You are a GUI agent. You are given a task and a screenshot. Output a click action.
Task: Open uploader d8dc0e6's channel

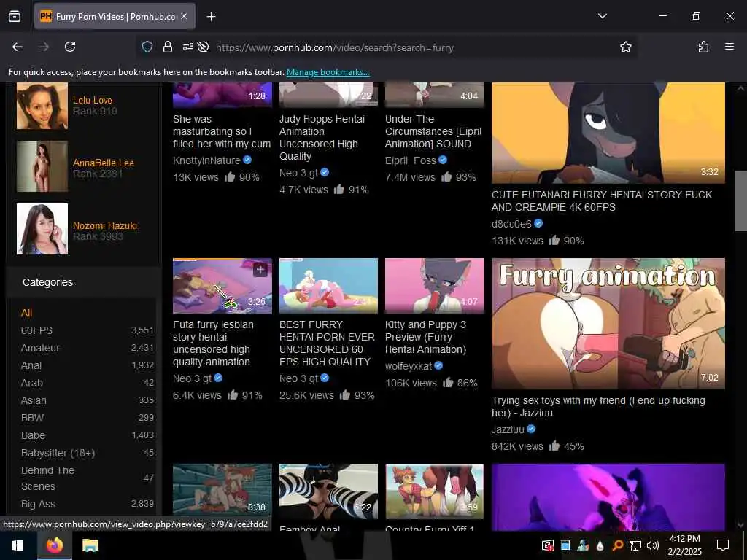coord(511,224)
